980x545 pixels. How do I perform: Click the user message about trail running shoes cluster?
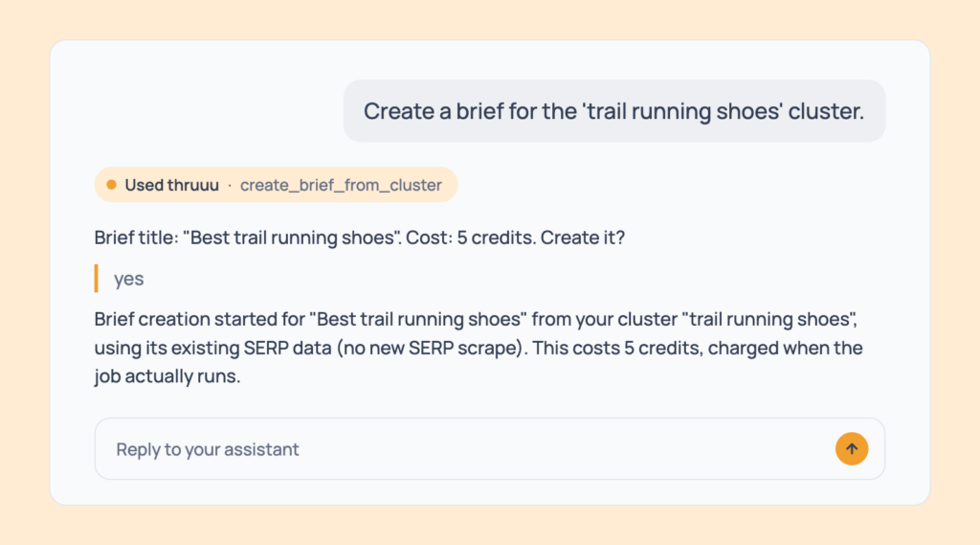coord(613,111)
